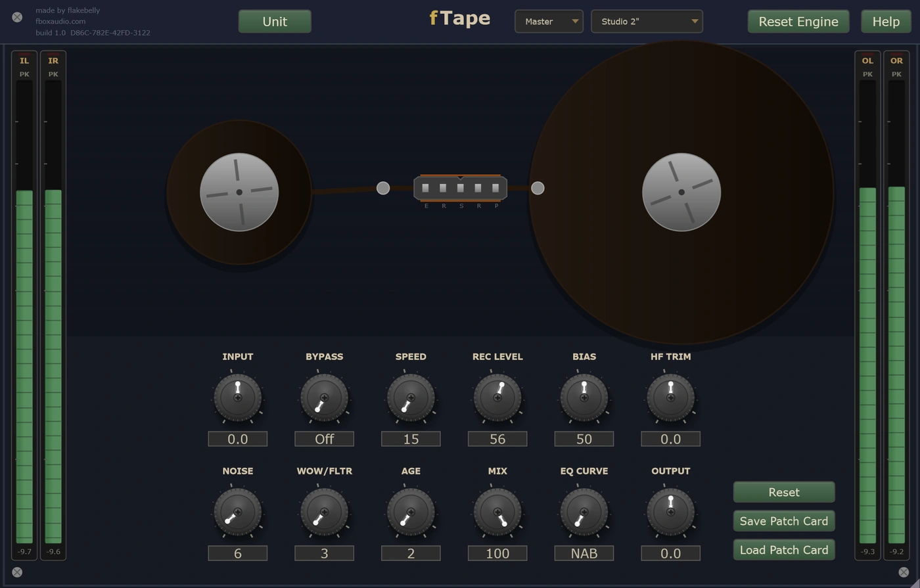The image size is (920, 588).
Task: Click the MIX value field showing 100
Action: (x=497, y=553)
